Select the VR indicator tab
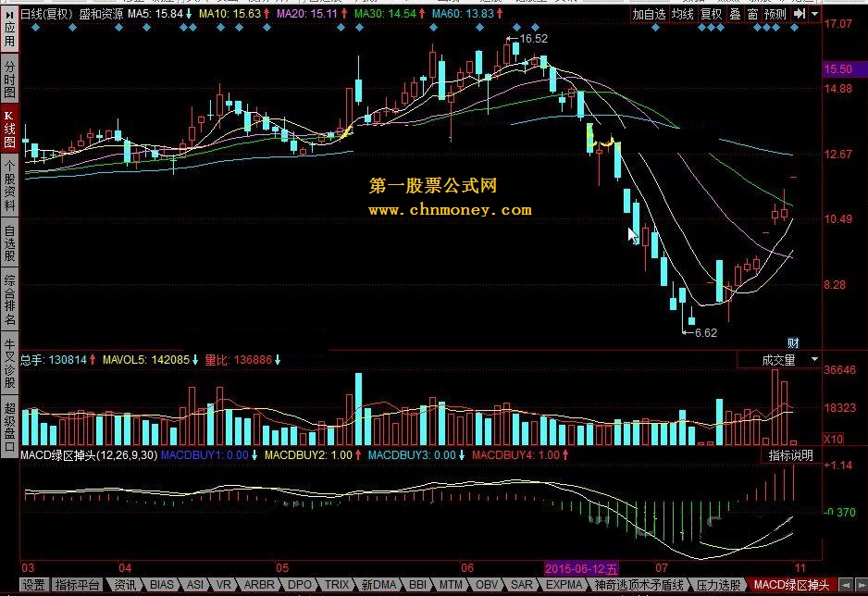The height and width of the screenshot is (596, 868). tap(224, 584)
